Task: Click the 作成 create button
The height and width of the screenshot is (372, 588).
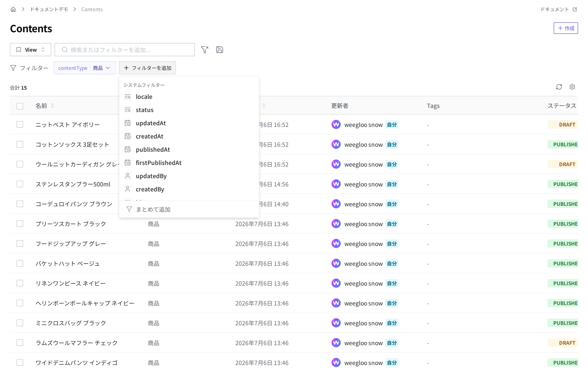Action: (565, 28)
